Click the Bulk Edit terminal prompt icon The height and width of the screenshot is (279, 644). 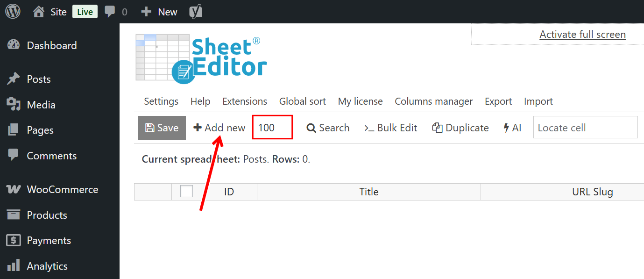point(369,128)
